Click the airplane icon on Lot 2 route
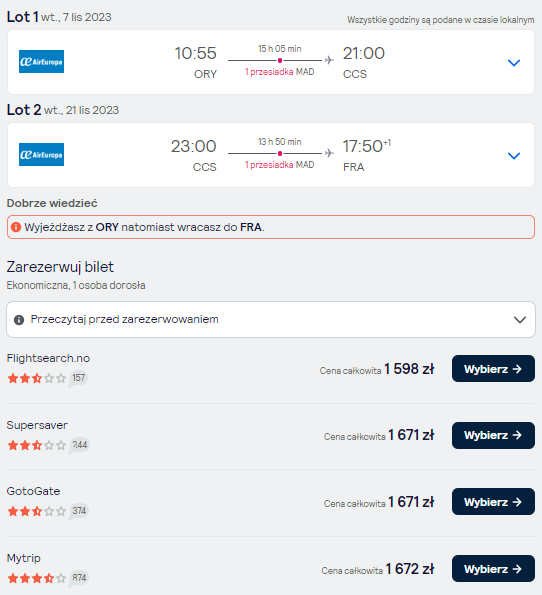The height and width of the screenshot is (595, 542). tap(329, 153)
